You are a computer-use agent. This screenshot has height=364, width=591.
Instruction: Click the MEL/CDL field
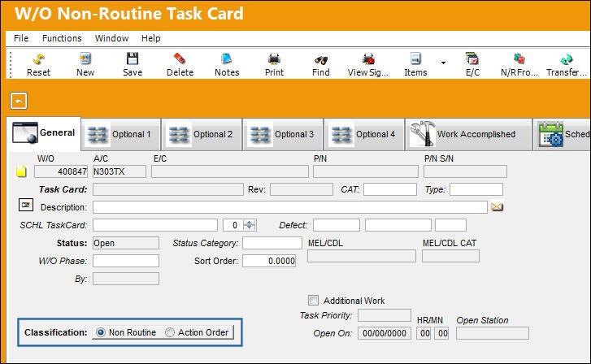coord(362,256)
